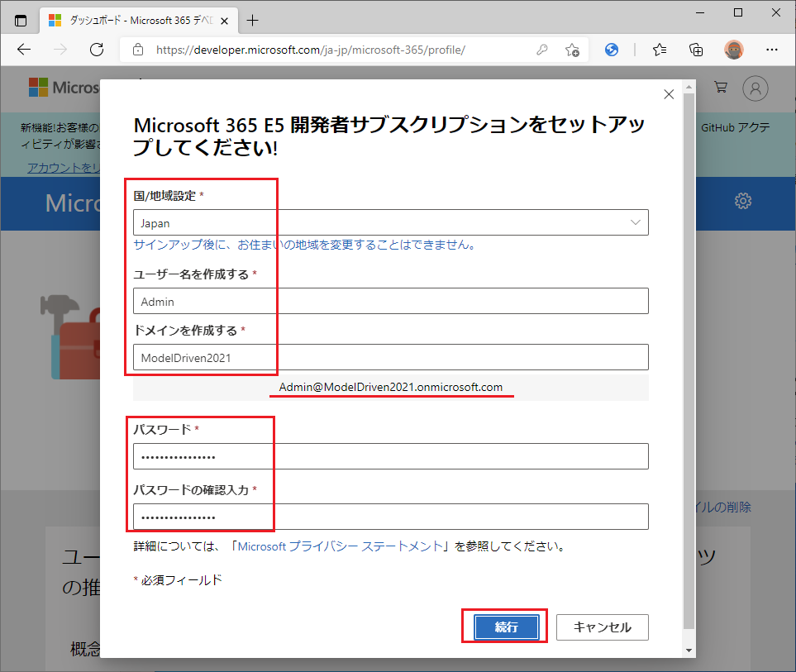Click the settings gear on the blue banner
Screen dimensions: 796x672
coord(743,201)
